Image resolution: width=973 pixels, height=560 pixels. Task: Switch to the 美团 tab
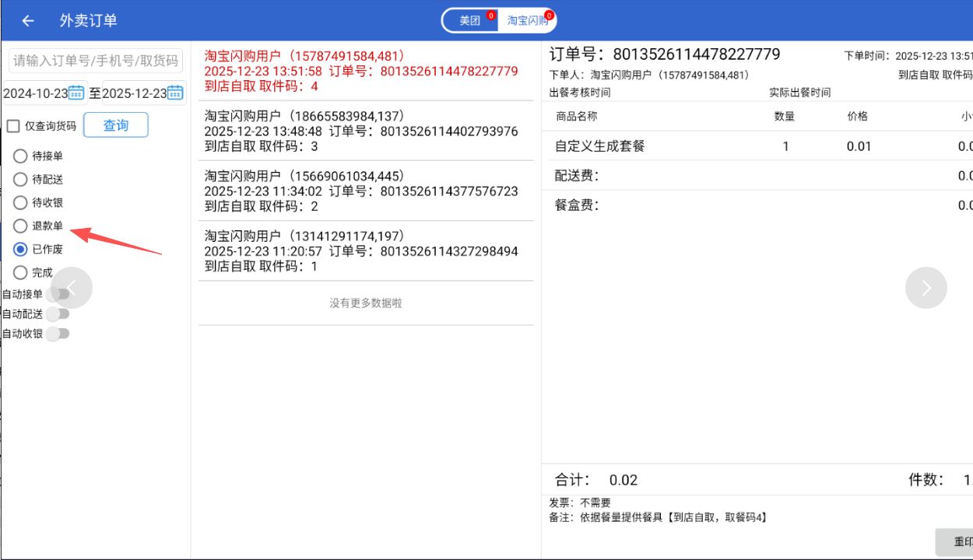[x=470, y=21]
